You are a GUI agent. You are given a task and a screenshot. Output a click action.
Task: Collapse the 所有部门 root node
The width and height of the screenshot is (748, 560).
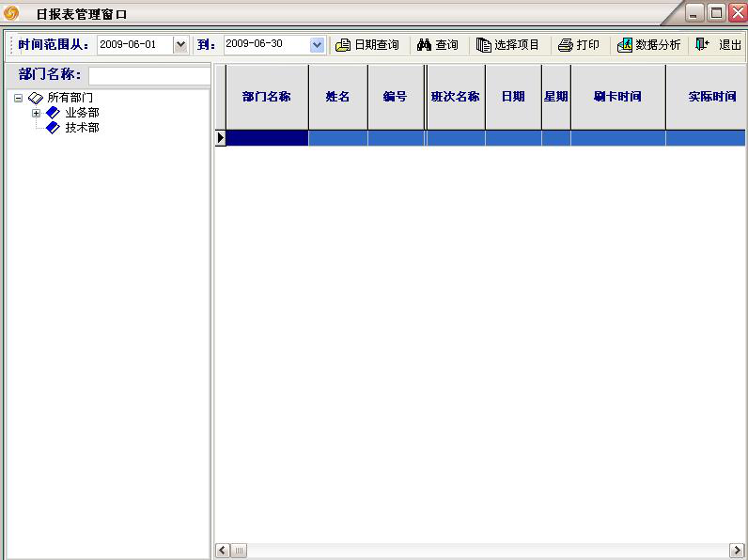tap(18, 98)
